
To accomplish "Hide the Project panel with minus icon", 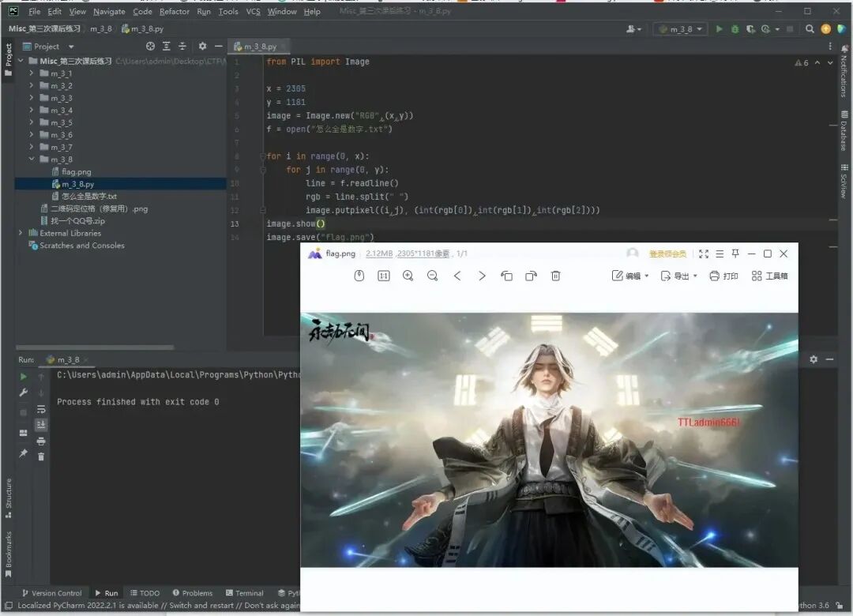I will coord(218,47).
